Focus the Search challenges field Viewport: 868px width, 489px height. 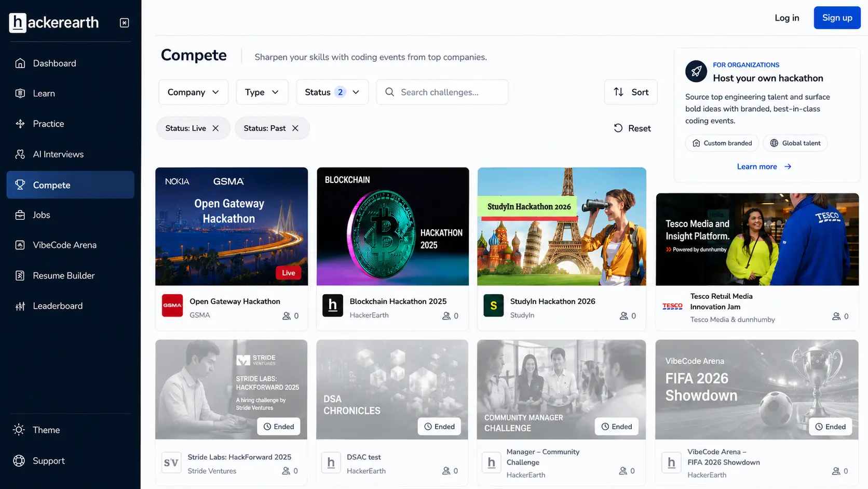442,92
